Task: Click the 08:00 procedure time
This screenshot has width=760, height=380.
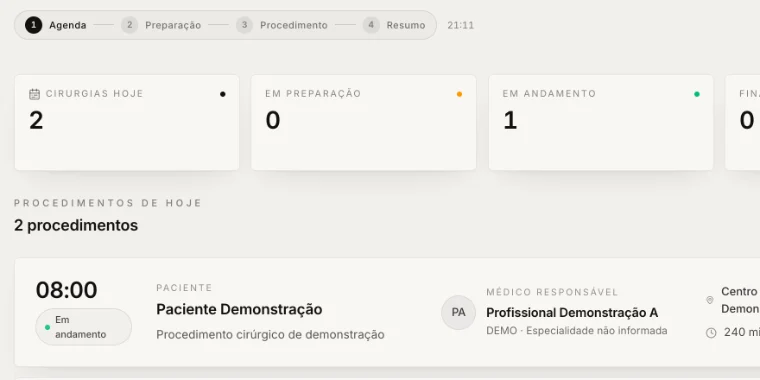Action: [x=66, y=290]
